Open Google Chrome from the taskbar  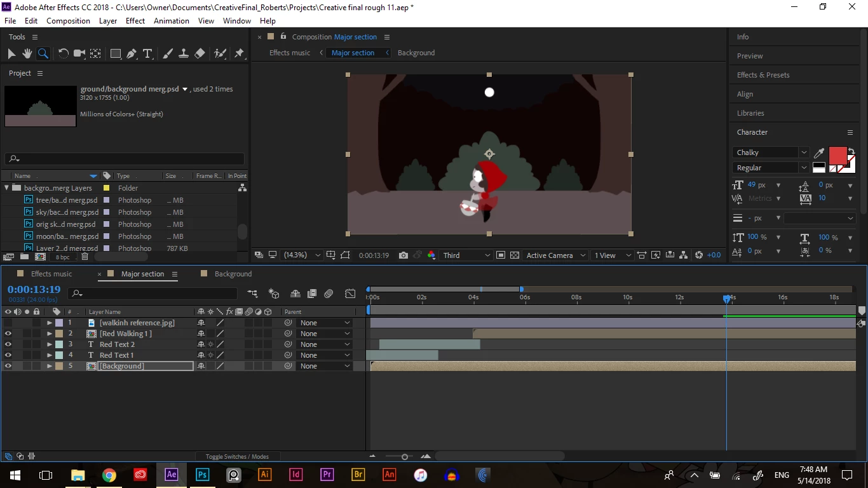(109, 475)
